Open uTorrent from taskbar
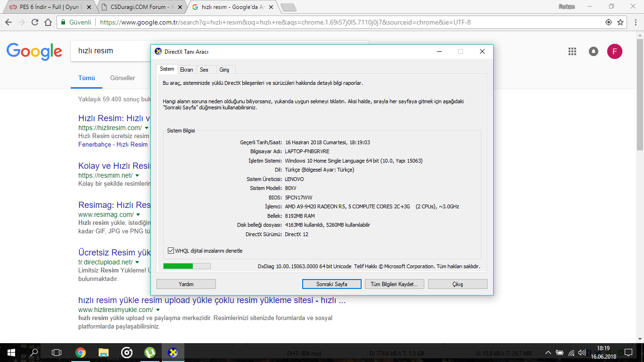The image size is (644, 362). [x=150, y=352]
